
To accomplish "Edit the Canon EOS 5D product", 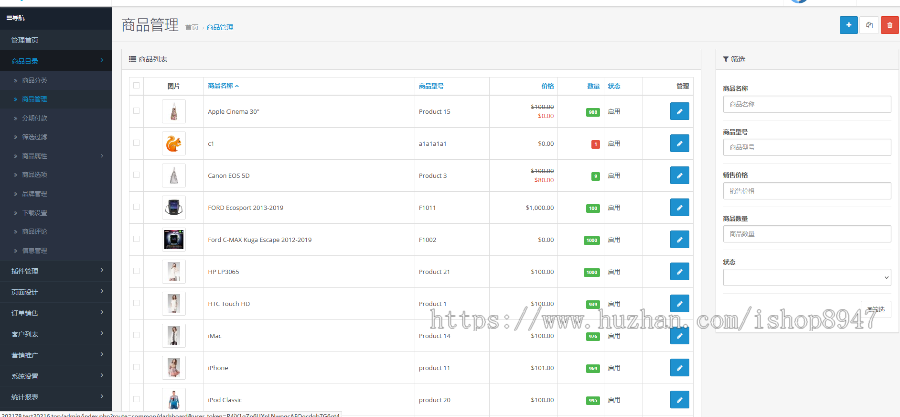I will pos(679,176).
